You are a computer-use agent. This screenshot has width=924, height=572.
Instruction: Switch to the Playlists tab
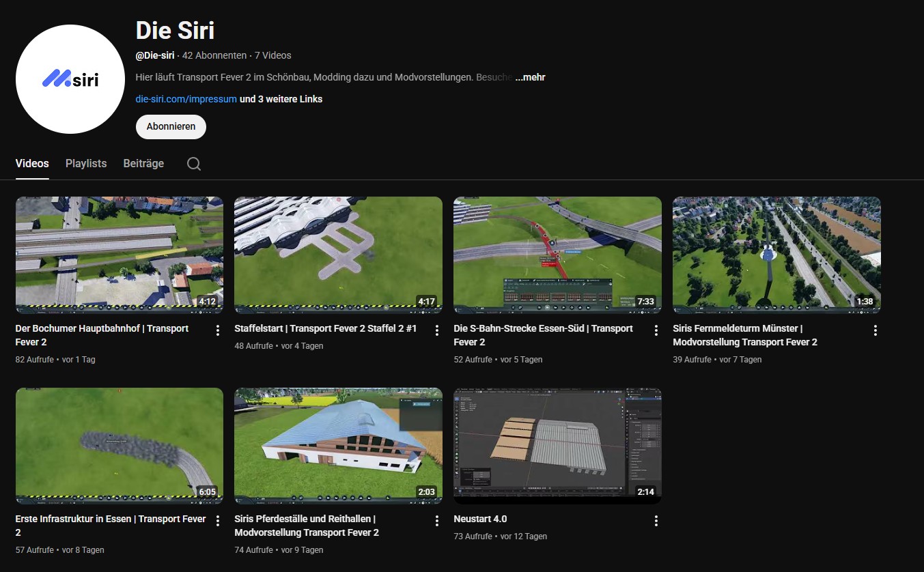[86, 164]
